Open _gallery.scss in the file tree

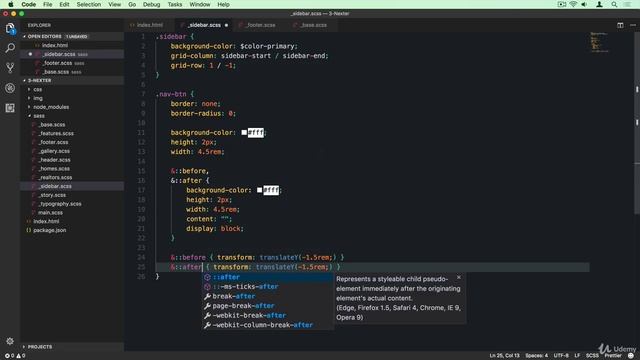(x=54, y=151)
